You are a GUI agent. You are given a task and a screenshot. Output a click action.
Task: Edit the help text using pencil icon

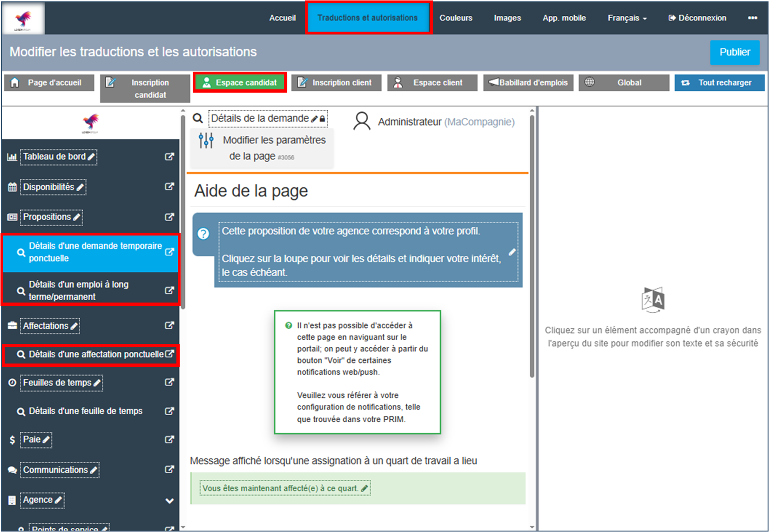point(512,252)
